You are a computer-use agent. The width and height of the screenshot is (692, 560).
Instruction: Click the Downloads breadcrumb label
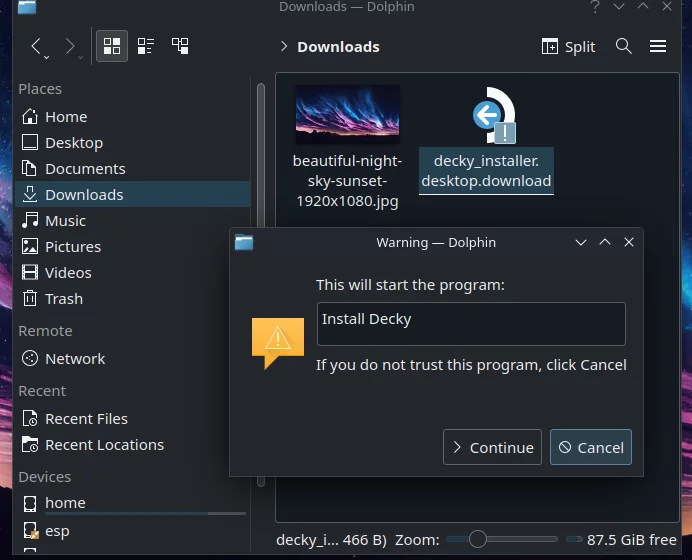coord(338,47)
